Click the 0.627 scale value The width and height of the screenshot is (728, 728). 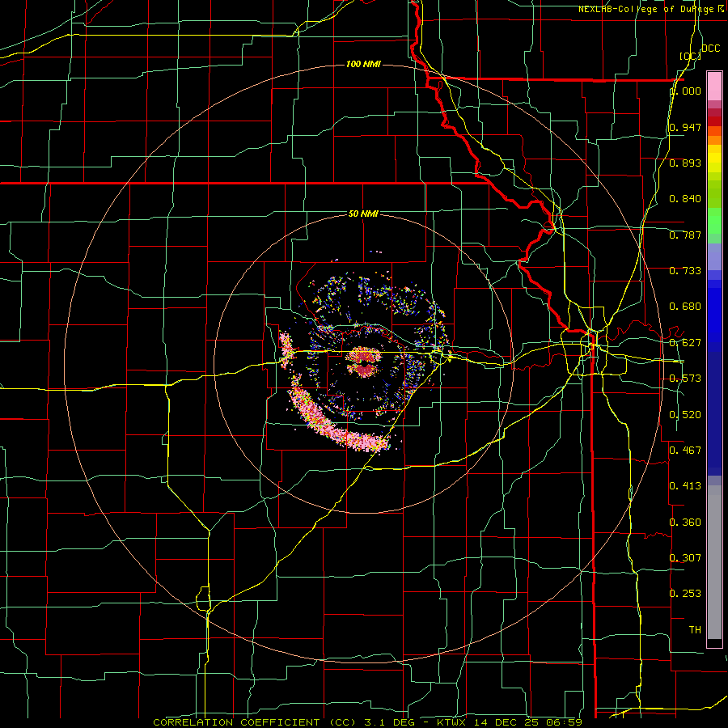tap(685, 343)
